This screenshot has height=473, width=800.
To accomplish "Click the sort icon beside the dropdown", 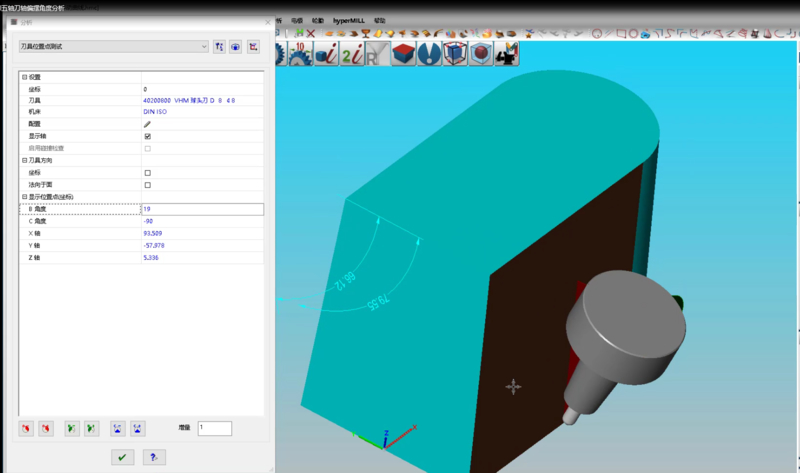I will tap(218, 46).
